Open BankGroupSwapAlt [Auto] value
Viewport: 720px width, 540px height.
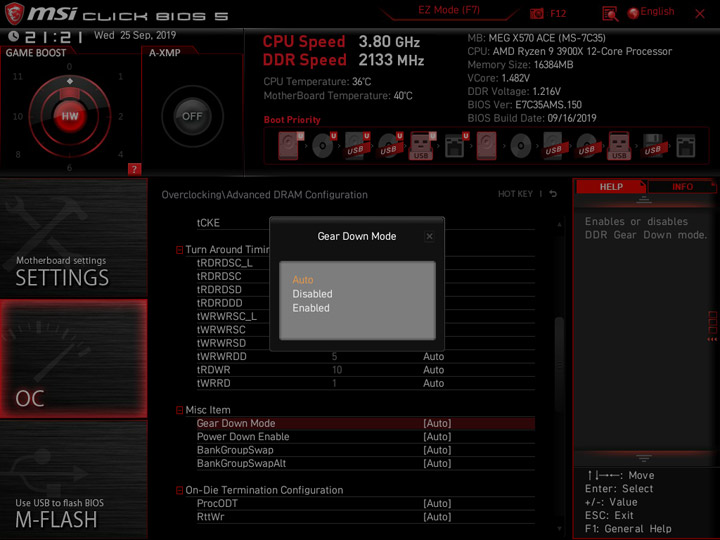(x=437, y=463)
